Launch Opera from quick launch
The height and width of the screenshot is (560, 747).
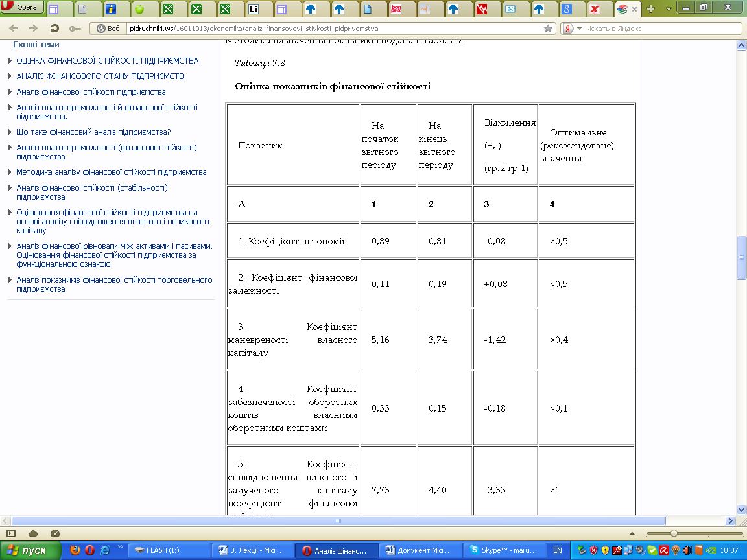click(x=89, y=550)
